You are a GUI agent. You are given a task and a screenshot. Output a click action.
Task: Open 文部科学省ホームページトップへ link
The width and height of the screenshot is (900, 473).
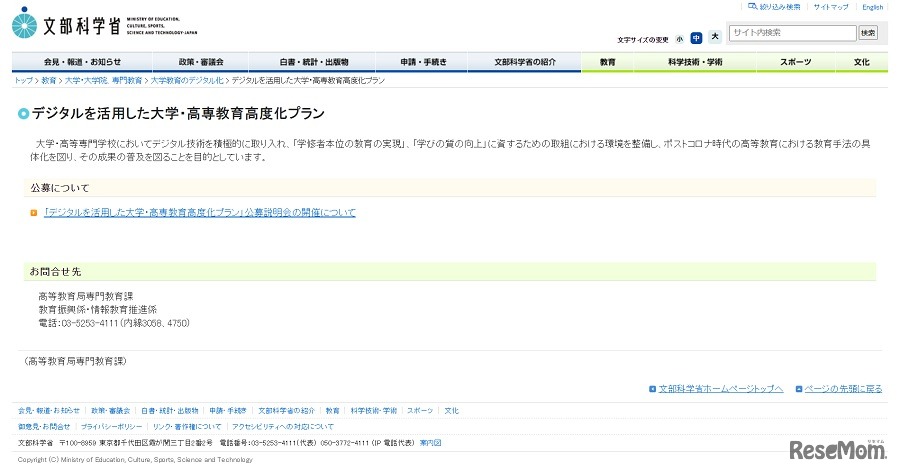(x=720, y=389)
